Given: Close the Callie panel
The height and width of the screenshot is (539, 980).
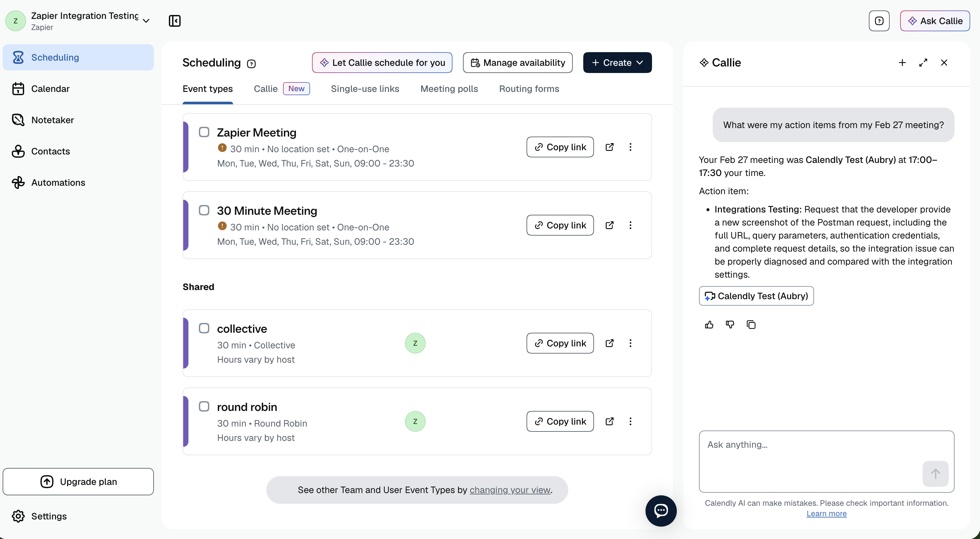Looking at the screenshot, I should (944, 62).
